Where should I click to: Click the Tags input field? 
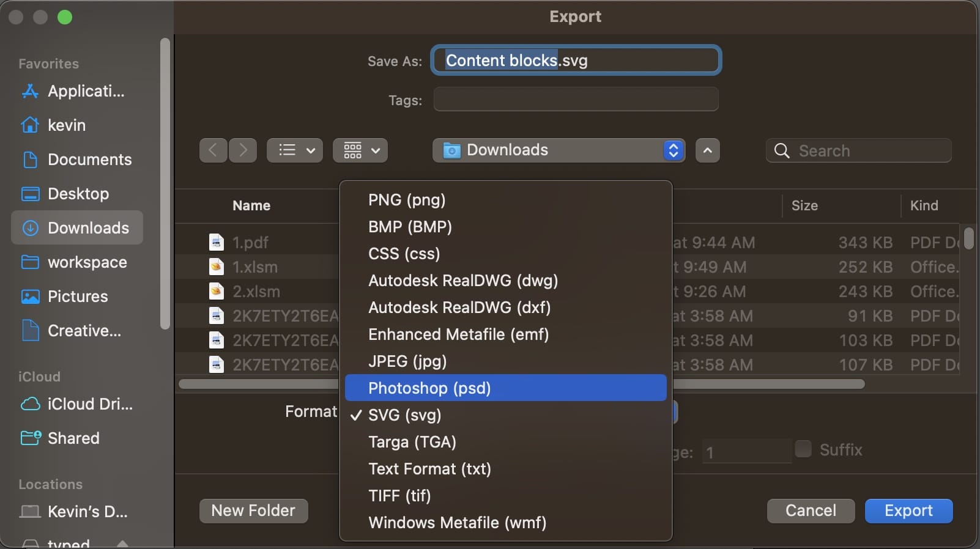coord(576,99)
